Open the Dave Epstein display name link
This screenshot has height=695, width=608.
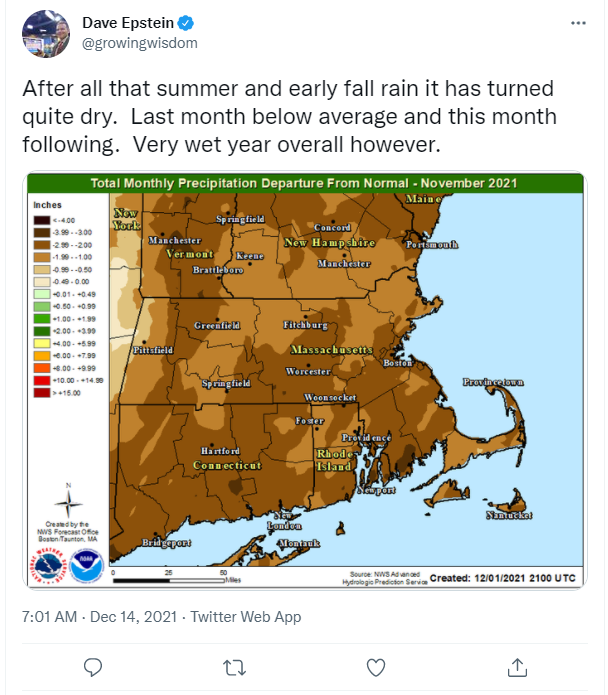[128, 23]
